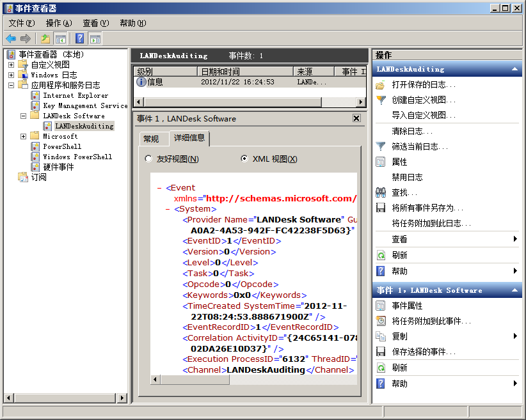Click the 事件属性 icon in actions pane
This screenshot has height=420, width=526.
coord(380,306)
